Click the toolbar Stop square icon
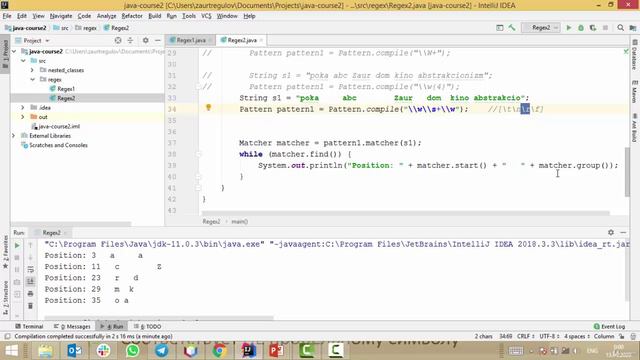 tap(605, 28)
